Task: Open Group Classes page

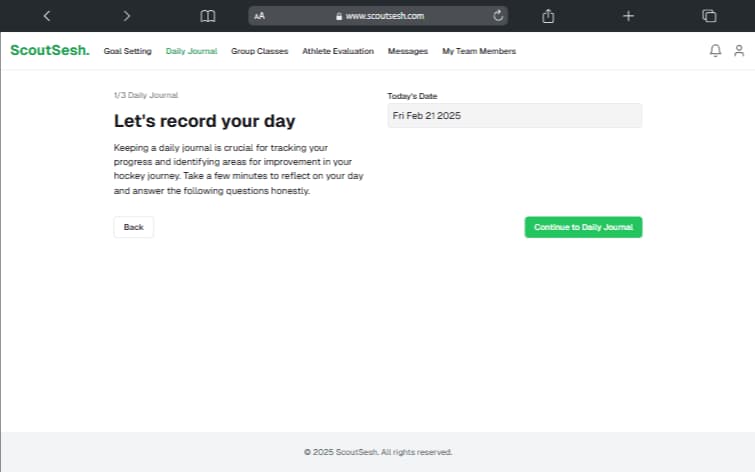Action: pos(259,51)
